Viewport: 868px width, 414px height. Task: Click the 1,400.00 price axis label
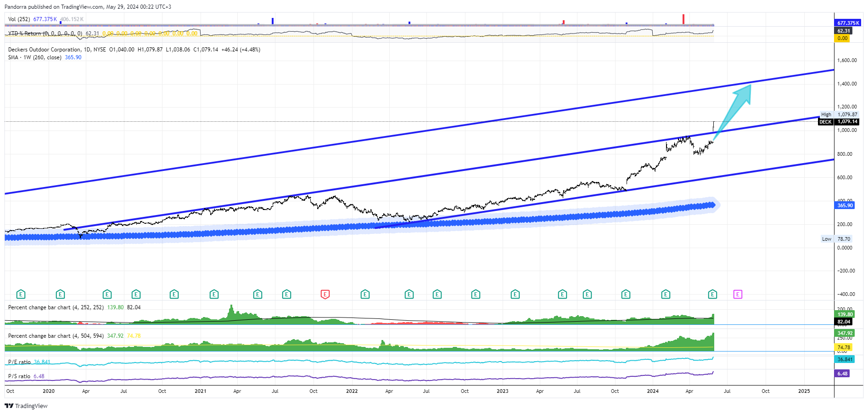[x=847, y=84]
